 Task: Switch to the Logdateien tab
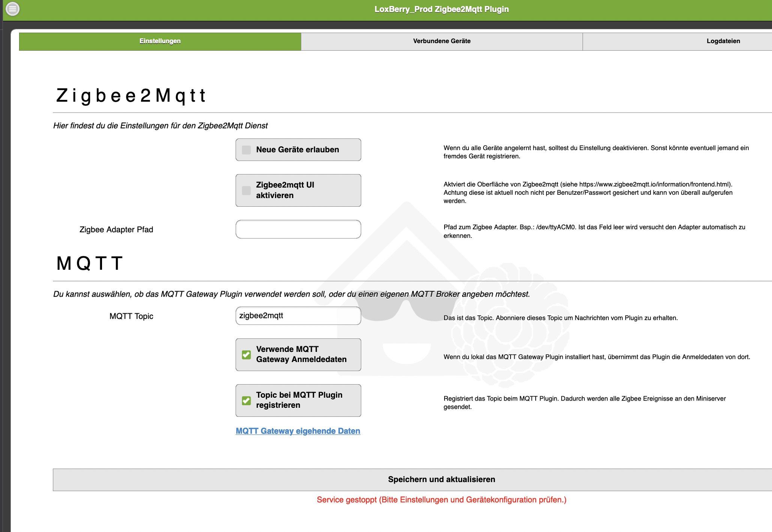[723, 41]
